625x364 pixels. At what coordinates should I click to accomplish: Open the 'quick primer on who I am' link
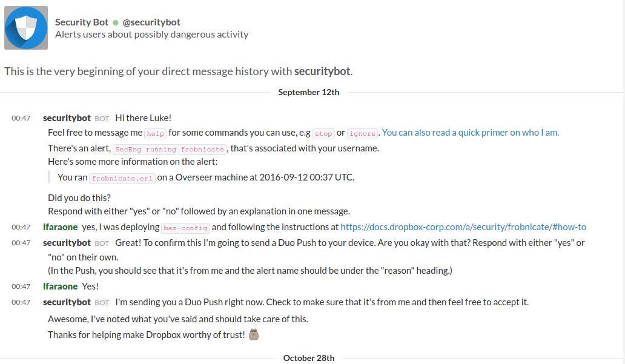[471, 133]
